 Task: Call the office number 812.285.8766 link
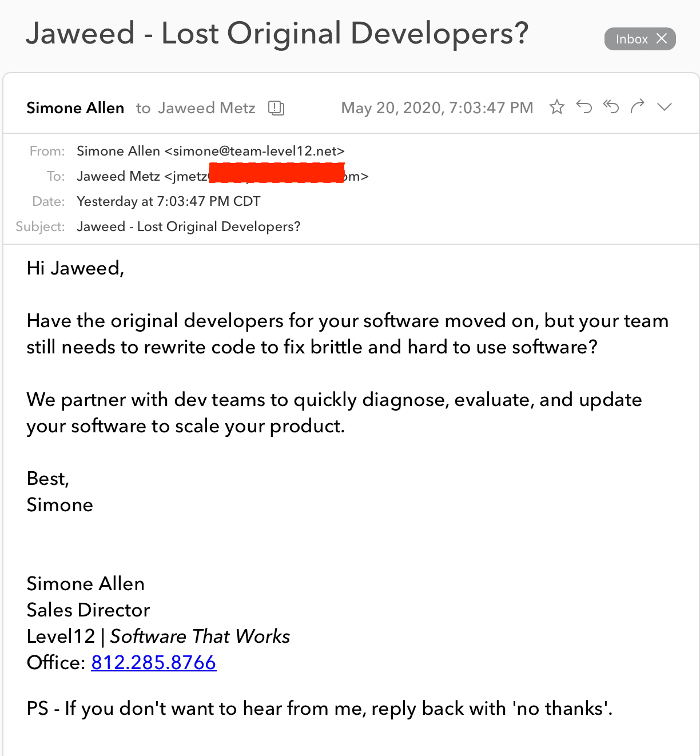pos(153,662)
